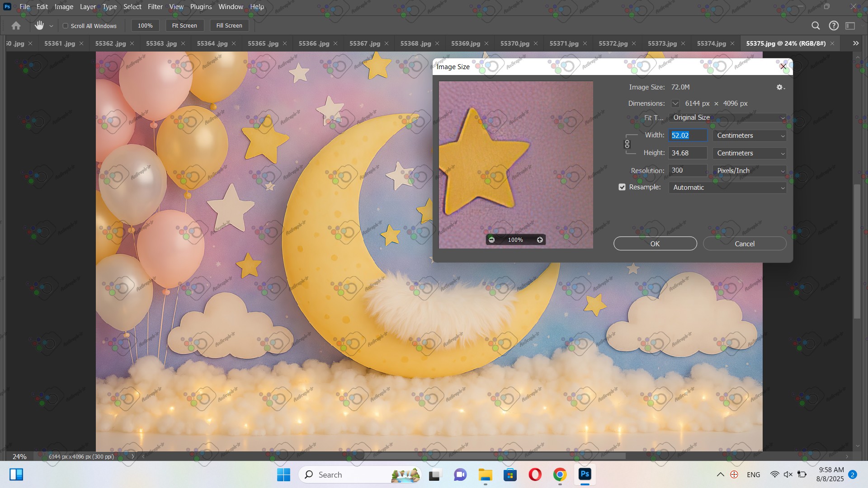The image size is (868, 488).
Task: Click the Height value input field
Action: pyautogui.click(x=687, y=153)
